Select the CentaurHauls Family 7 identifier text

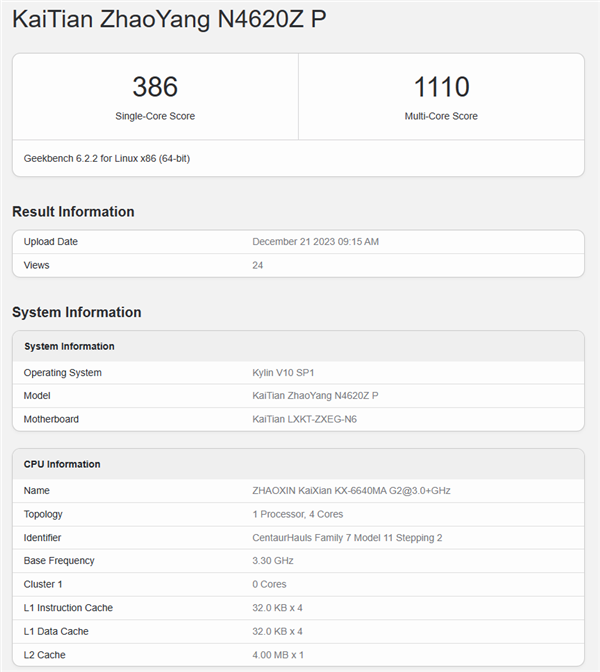point(347,537)
